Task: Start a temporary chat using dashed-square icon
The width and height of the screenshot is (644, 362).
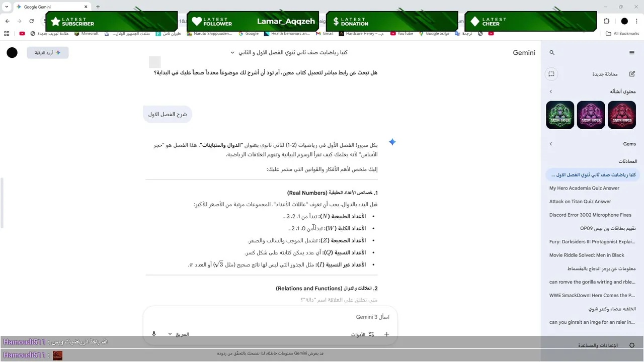Action: pos(551,74)
